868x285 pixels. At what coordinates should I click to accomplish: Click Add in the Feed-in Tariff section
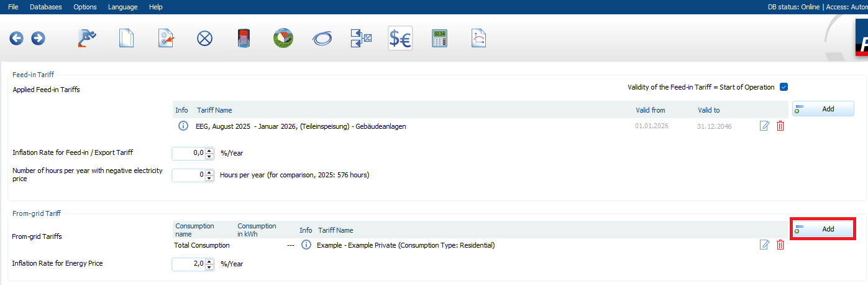pyautogui.click(x=823, y=109)
